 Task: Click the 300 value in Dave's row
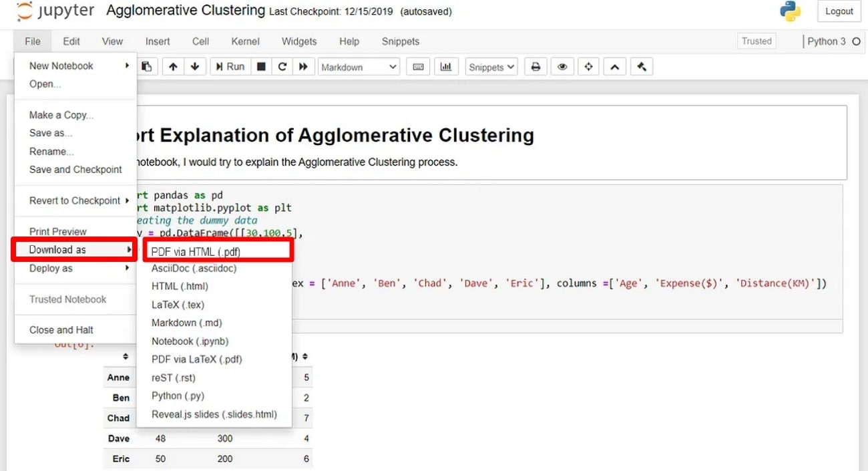pos(225,439)
